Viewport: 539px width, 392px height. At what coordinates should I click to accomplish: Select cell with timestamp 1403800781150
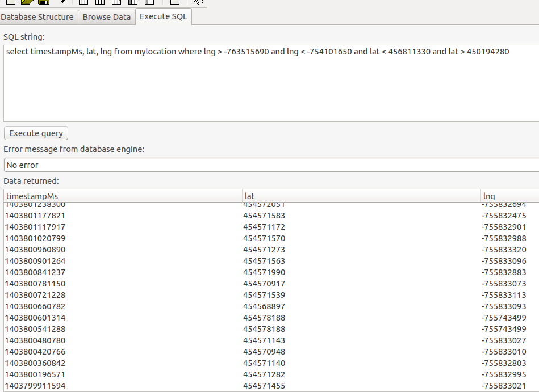123,284
